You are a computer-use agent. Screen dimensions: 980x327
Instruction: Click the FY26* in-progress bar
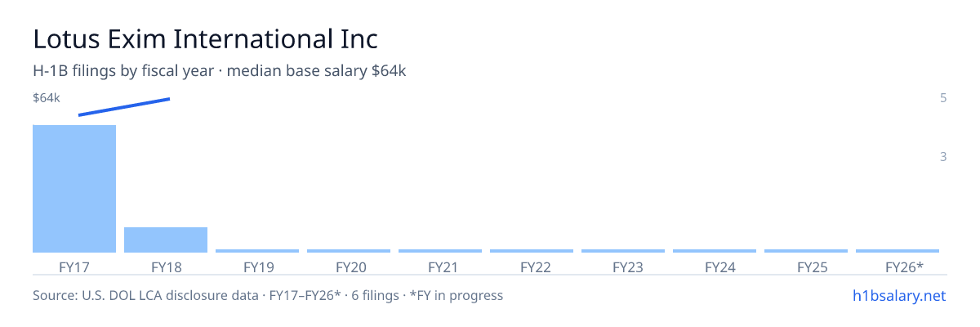898,251
